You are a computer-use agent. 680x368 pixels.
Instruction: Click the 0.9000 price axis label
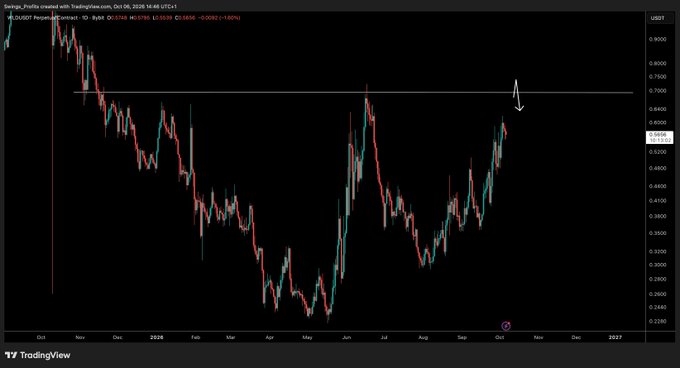(657, 39)
